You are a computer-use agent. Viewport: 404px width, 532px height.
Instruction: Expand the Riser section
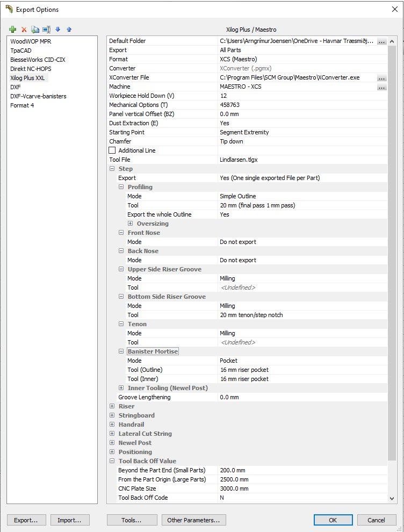(112, 406)
